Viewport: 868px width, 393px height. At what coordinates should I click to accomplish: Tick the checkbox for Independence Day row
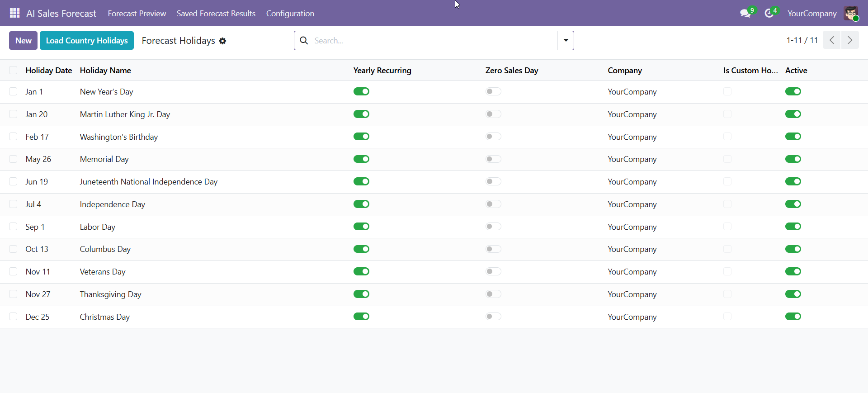click(x=13, y=204)
